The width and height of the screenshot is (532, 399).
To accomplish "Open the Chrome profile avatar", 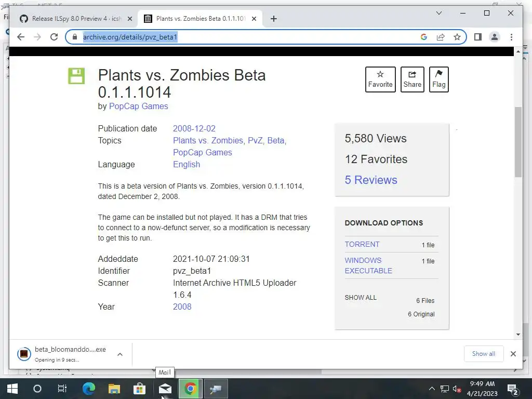I will point(495,37).
